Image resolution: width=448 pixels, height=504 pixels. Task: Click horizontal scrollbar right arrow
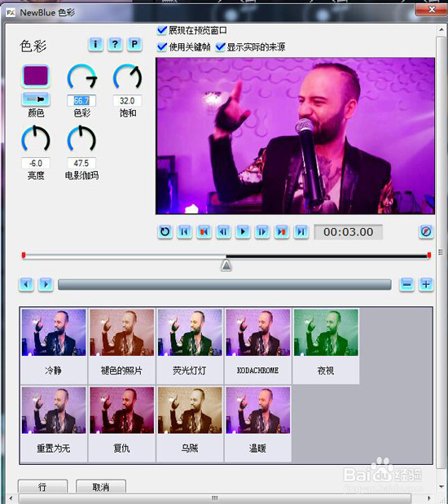click(x=429, y=498)
